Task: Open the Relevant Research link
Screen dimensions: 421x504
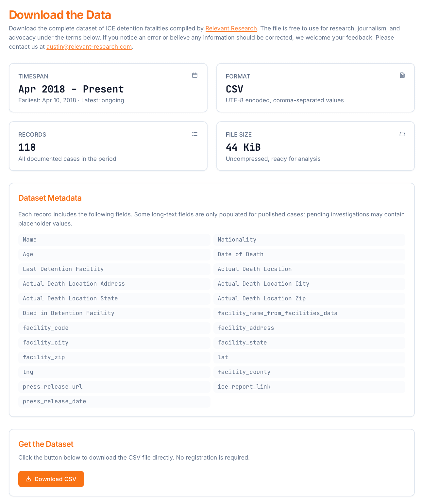Action: coord(231,28)
